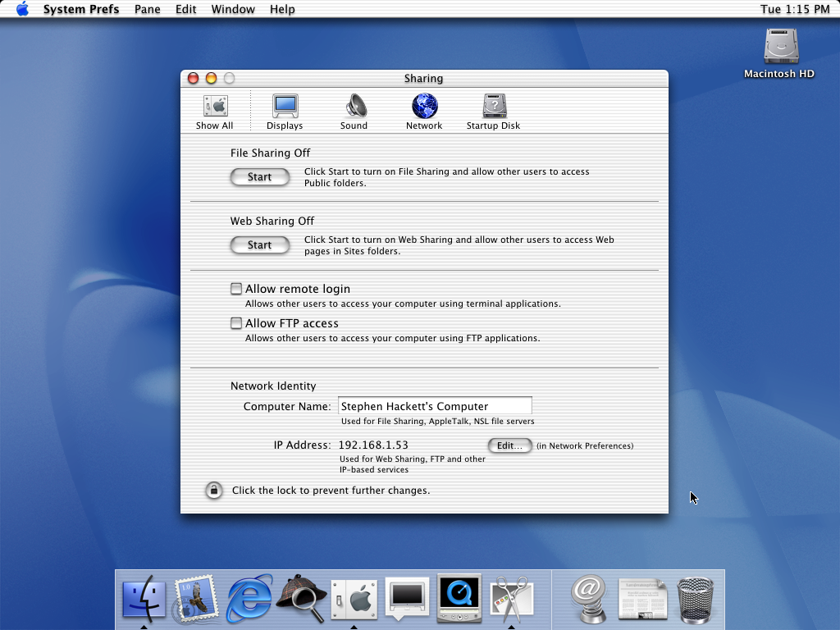The height and width of the screenshot is (630, 840).
Task: Start File Sharing
Action: click(x=259, y=177)
